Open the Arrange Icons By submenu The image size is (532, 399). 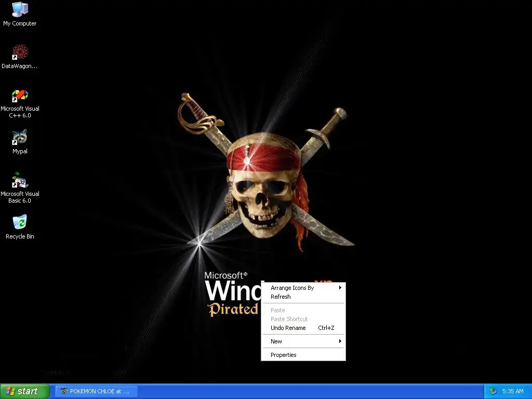(303, 288)
